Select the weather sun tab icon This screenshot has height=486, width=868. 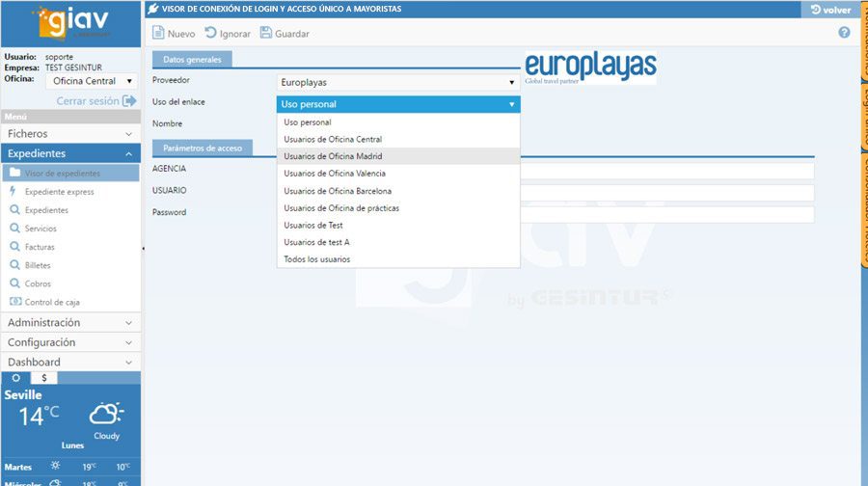coord(16,378)
